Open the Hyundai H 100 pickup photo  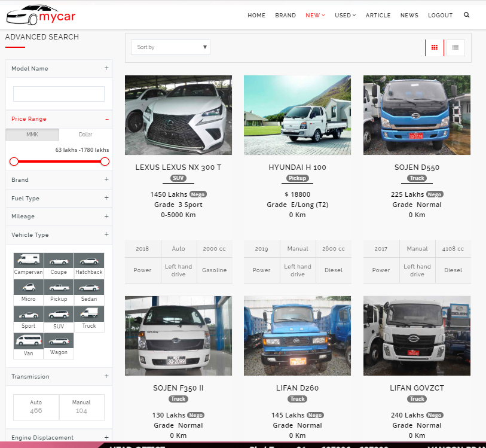(x=297, y=115)
